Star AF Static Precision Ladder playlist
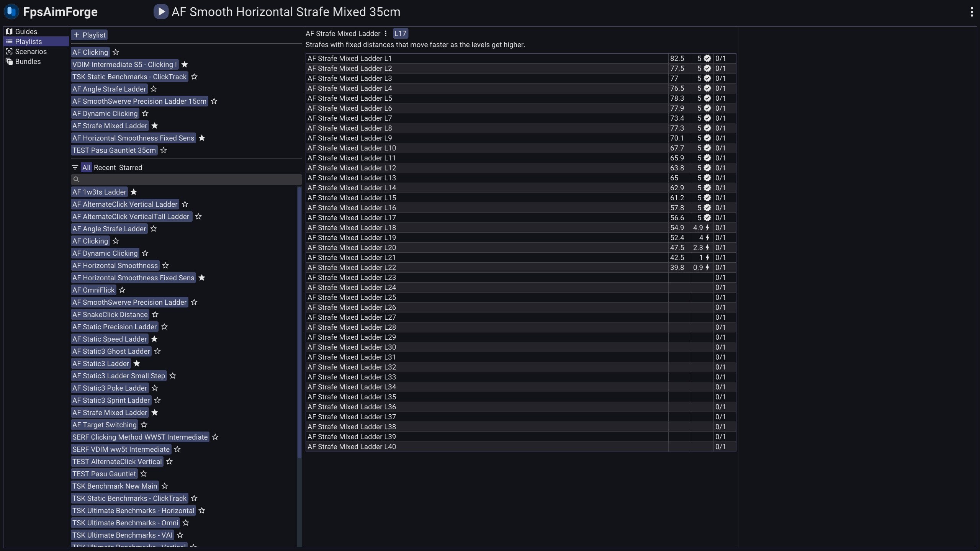 point(164,327)
